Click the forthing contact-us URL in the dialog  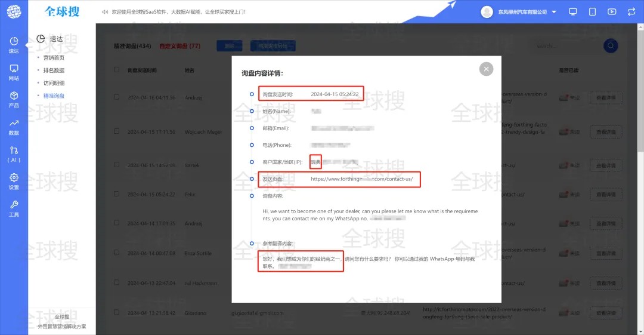pos(361,179)
